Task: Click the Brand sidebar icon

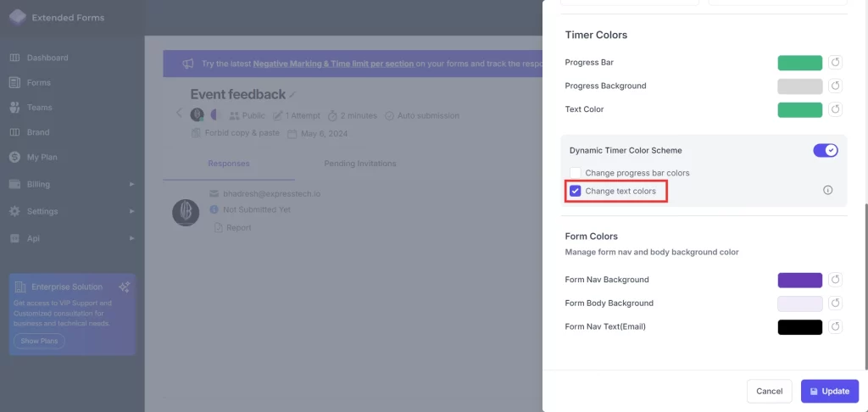Action: [x=15, y=132]
